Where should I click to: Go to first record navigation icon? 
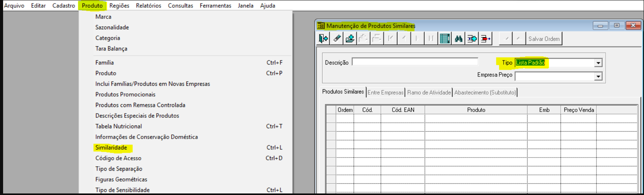(390, 39)
